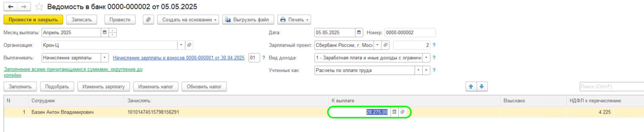Open link Заполнение всеми причитающимися суммами
Viewport: 644px width, 132px height.
[x=73, y=72]
